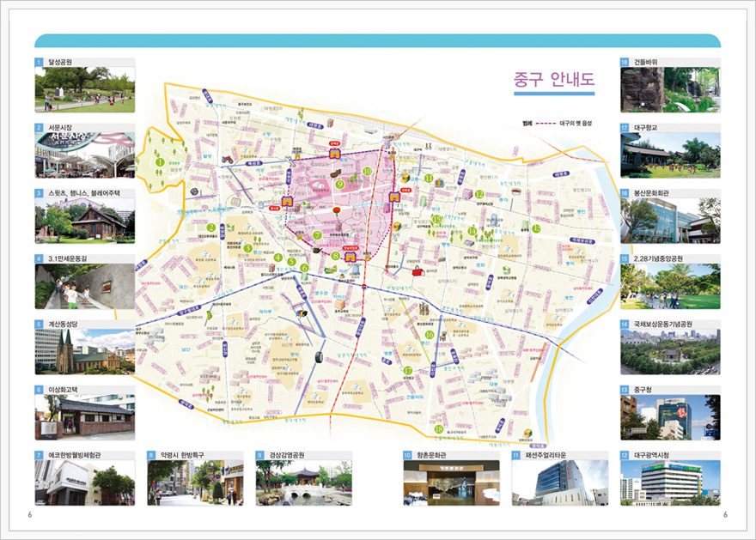Click the '국채보상운동기념공원' label
The width and height of the screenshot is (756, 540).
point(663,325)
